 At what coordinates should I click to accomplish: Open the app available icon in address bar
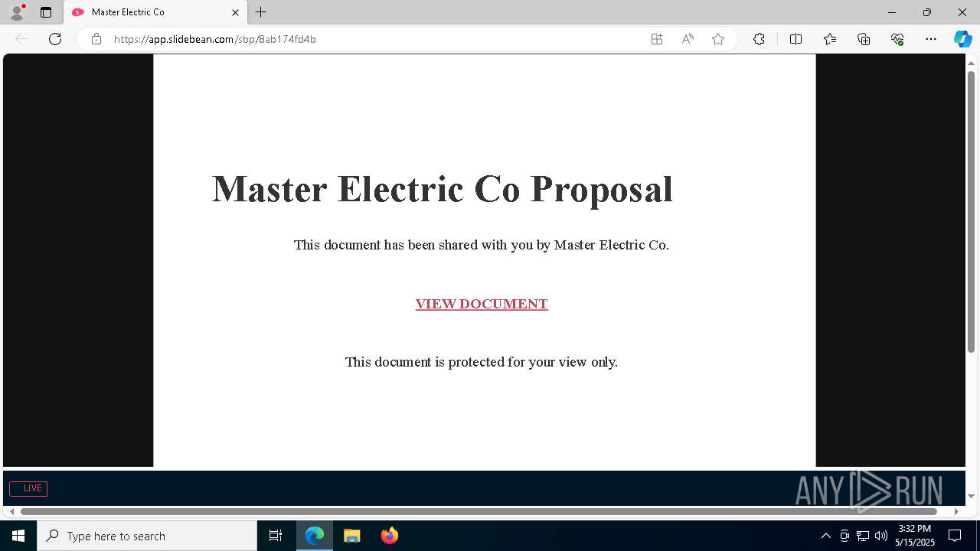click(x=657, y=39)
